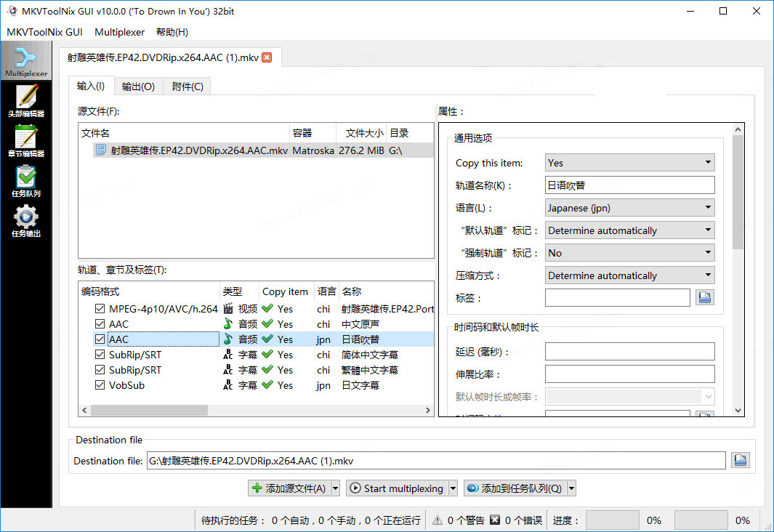
Task: Click the tracks list scroll right arrow
Action: click(428, 410)
